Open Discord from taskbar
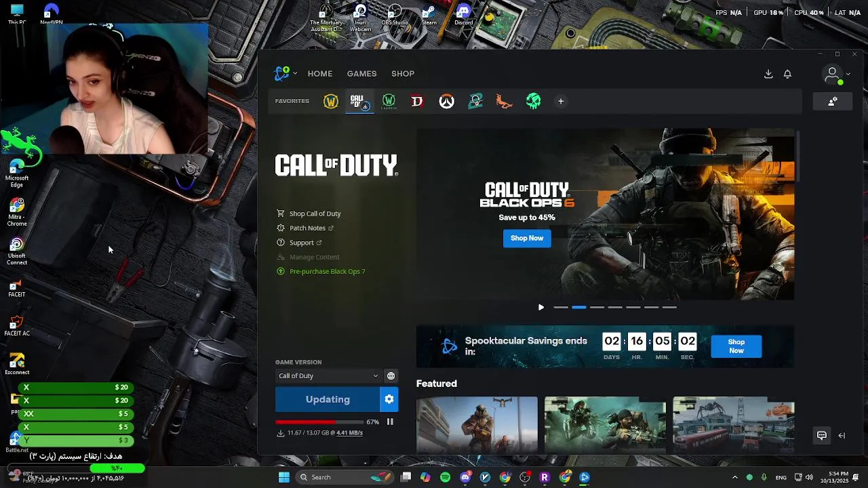Image resolution: width=868 pixels, height=488 pixels. (x=465, y=477)
